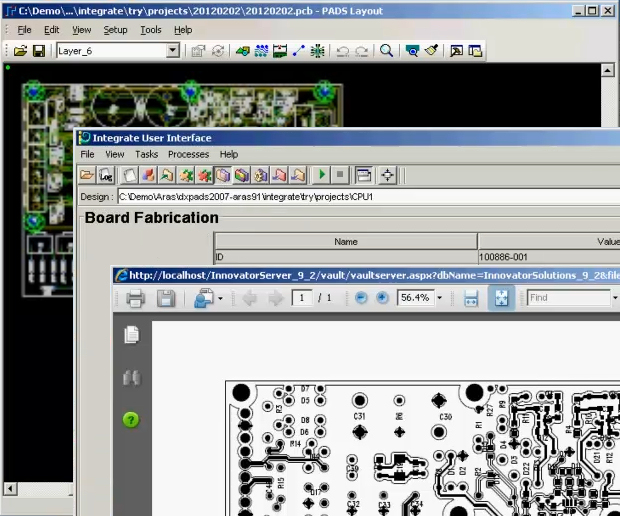The width and height of the screenshot is (620, 516).
Task: Select the Zoom magnifier tool in PADS
Action: (386, 51)
